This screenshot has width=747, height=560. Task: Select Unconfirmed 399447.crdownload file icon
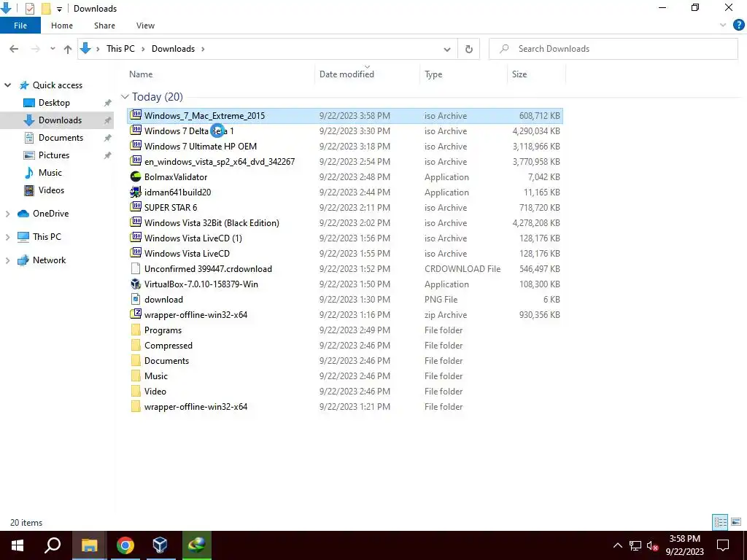click(136, 268)
